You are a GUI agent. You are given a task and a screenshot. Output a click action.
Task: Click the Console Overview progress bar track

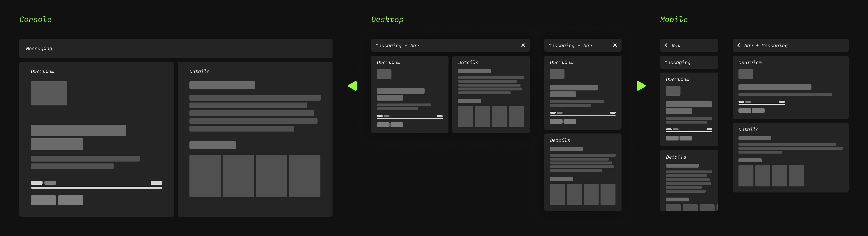click(x=96, y=187)
